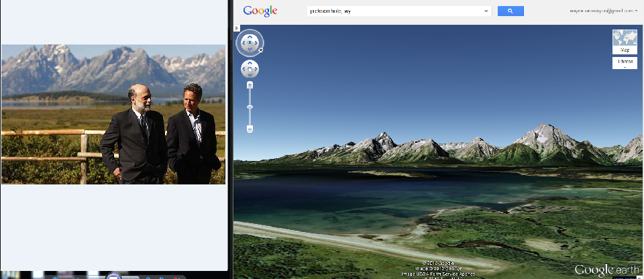Click the photo of two men by the fence
The width and height of the screenshot is (644, 279).
click(x=113, y=114)
